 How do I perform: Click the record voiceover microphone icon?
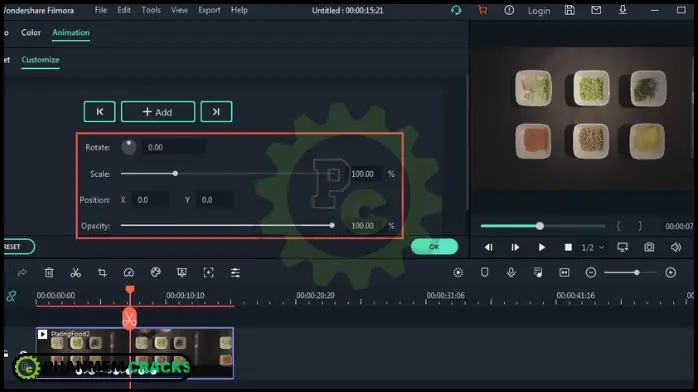click(x=511, y=272)
